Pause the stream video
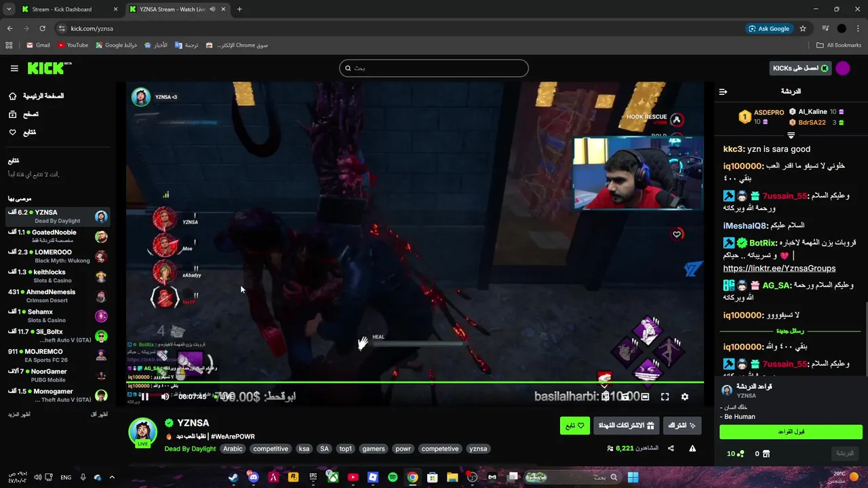Screen dimensions: 868x488 tap(144, 397)
